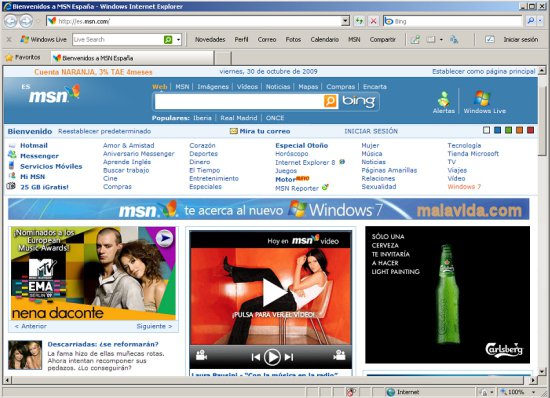
Task: Play the MSN video with center play button
Action: [x=275, y=292]
